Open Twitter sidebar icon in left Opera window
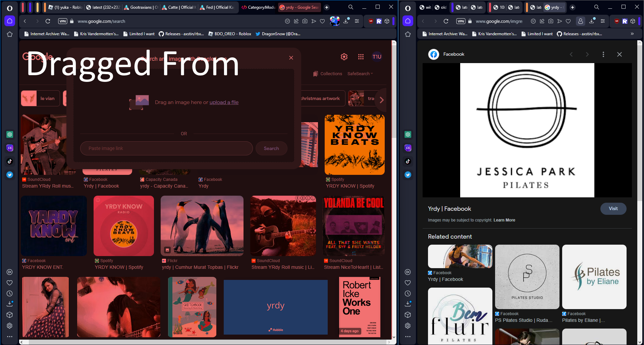Screen dimensions: 644x345 click(x=10, y=175)
